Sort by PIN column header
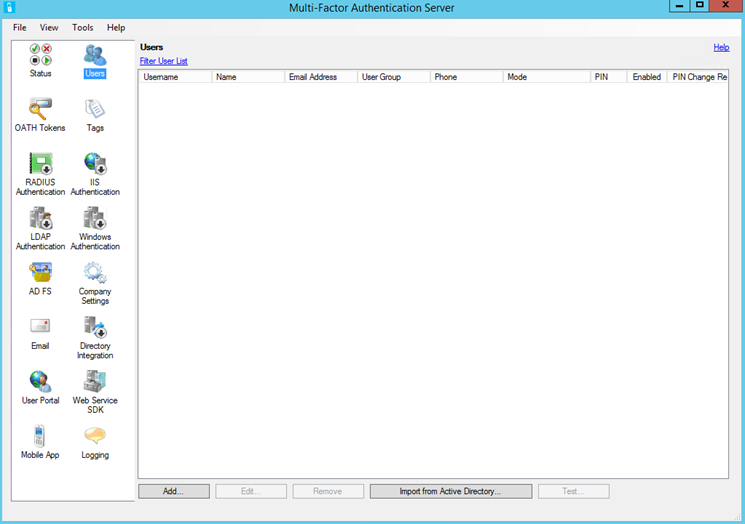The width and height of the screenshot is (745, 524). pyautogui.click(x=608, y=77)
